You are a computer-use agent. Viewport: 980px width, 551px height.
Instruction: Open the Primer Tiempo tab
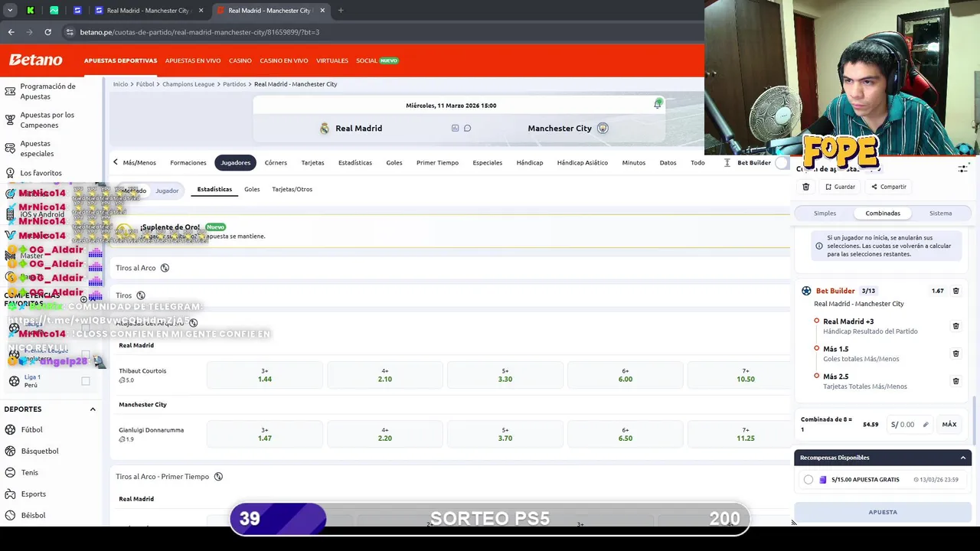pyautogui.click(x=437, y=162)
